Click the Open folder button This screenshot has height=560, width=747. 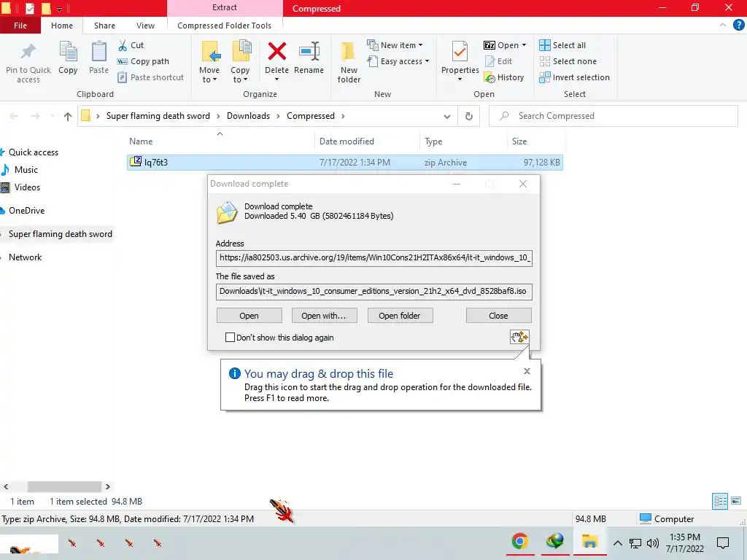tap(400, 316)
